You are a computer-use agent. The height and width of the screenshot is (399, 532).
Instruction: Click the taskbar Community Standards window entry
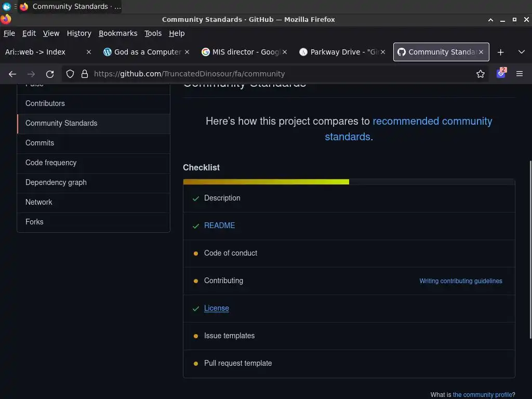pos(70,6)
